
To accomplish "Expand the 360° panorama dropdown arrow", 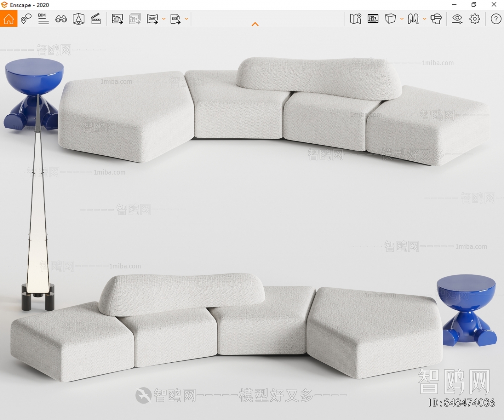I will click(x=164, y=19).
